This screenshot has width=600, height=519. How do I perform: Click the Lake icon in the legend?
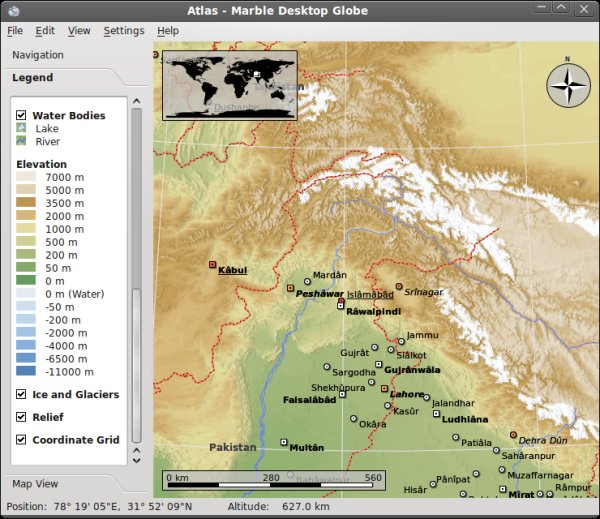click(x=21, y=129)
